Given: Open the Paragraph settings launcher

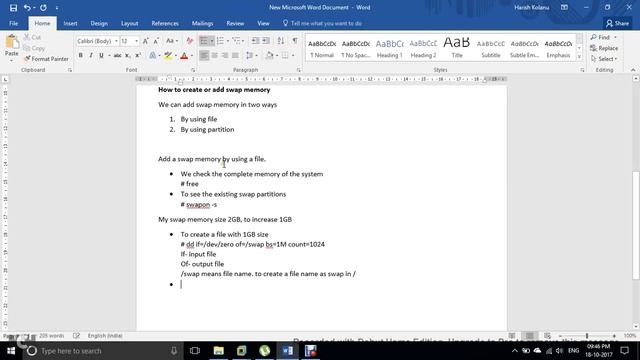Looking at the screenshot, I should pyautogui.click(x=298, y=70).
